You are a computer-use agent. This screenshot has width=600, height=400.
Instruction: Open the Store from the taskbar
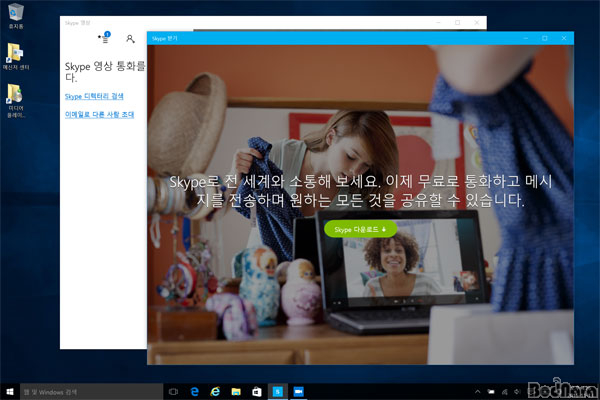pos(256,392)
